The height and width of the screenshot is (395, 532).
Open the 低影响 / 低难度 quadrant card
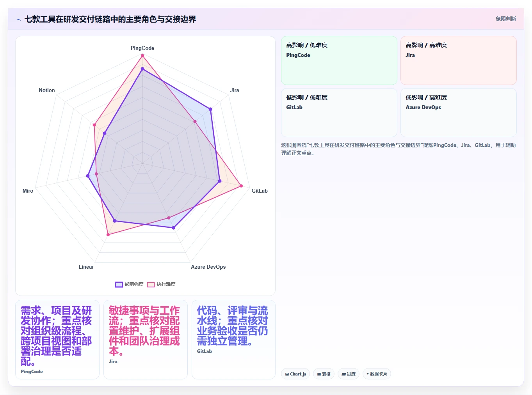pos(339,113)
